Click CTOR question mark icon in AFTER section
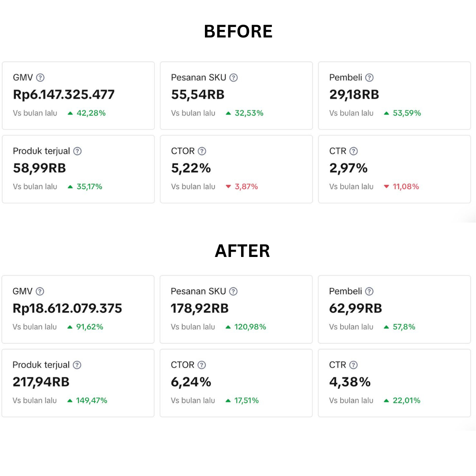 click(x=201, y=365)
